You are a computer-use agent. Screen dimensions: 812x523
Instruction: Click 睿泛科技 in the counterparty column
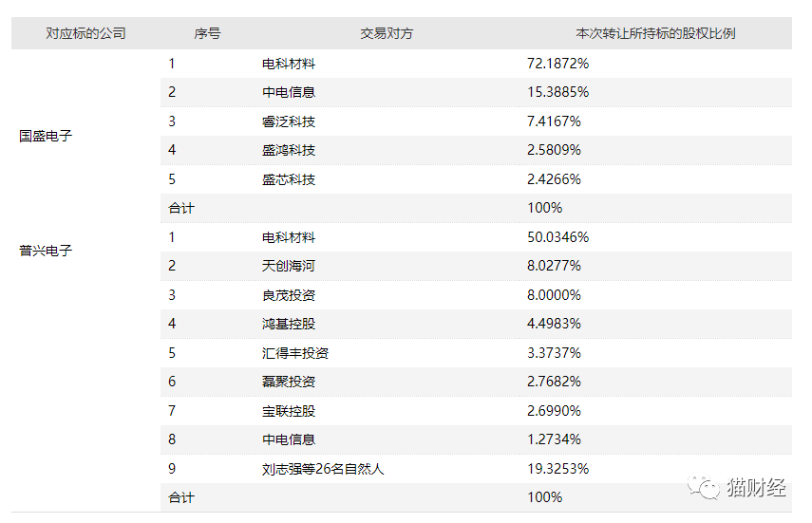click(289, 121)
